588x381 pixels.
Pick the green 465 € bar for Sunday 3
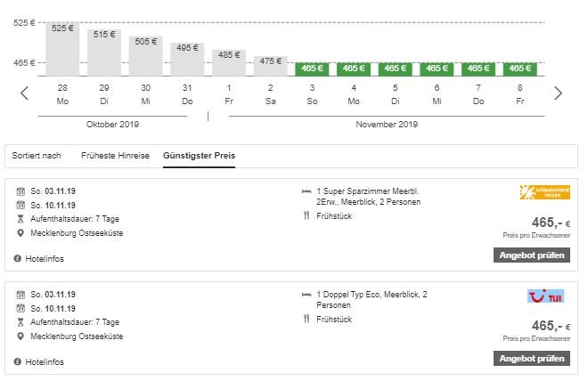pos(312,69)
